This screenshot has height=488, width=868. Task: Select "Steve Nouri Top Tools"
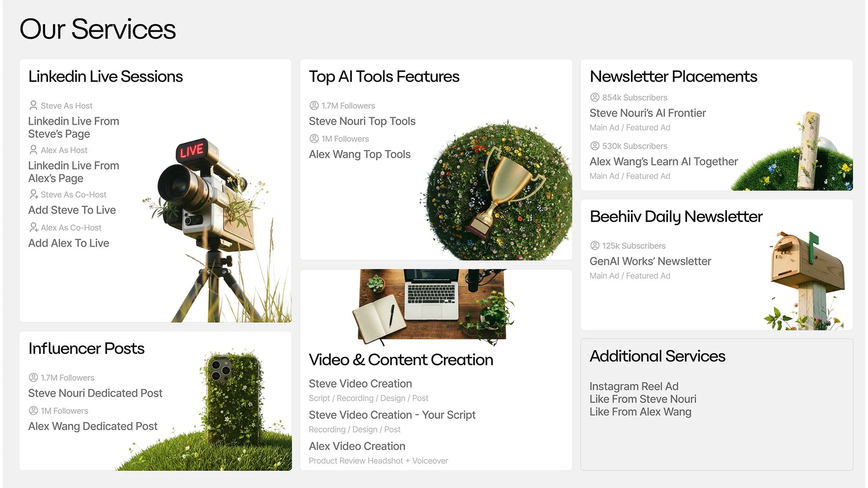coord(362,121)
